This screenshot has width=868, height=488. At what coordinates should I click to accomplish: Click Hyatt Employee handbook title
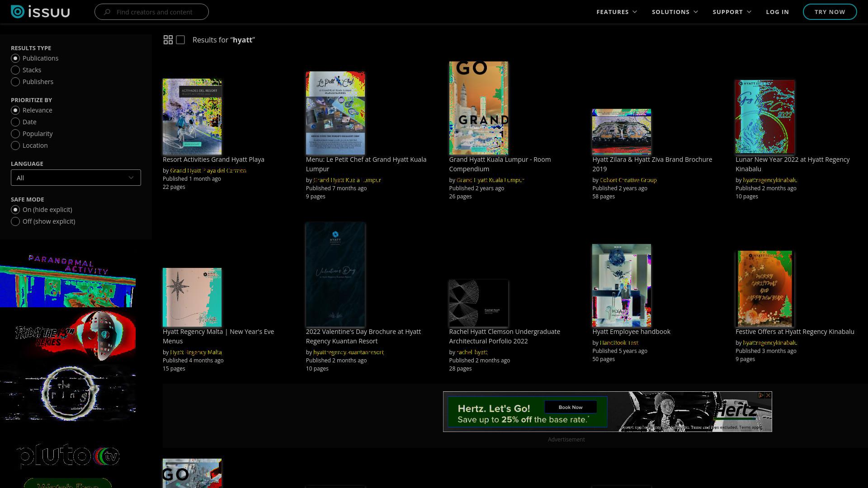[x=631, y=332]
